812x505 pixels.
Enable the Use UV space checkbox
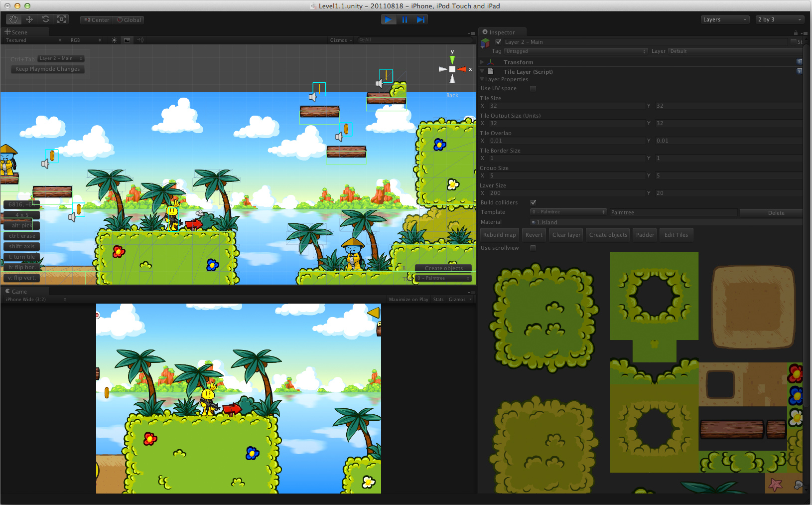click(x=533, y=88)
